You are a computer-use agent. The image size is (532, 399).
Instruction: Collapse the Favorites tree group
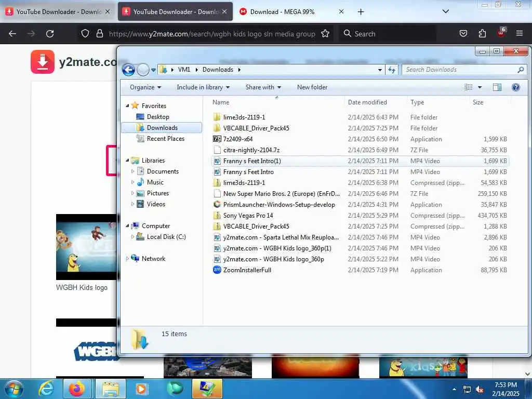click(x=128, y=106)
